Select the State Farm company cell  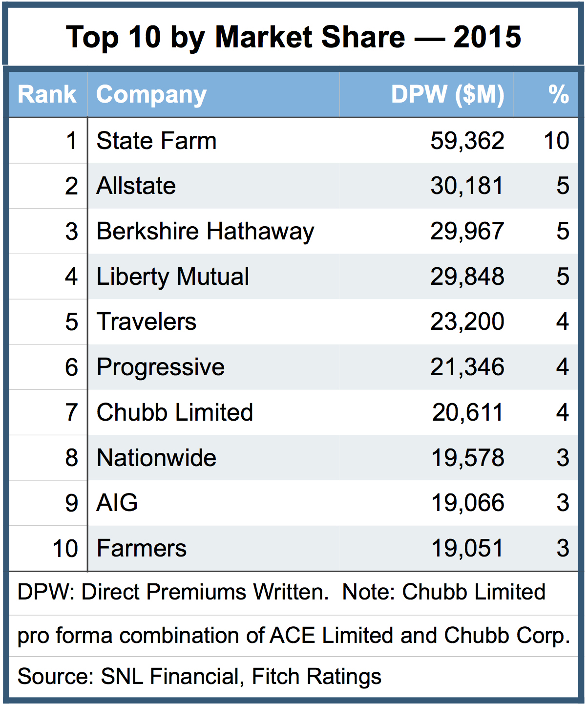coord(156,141)
